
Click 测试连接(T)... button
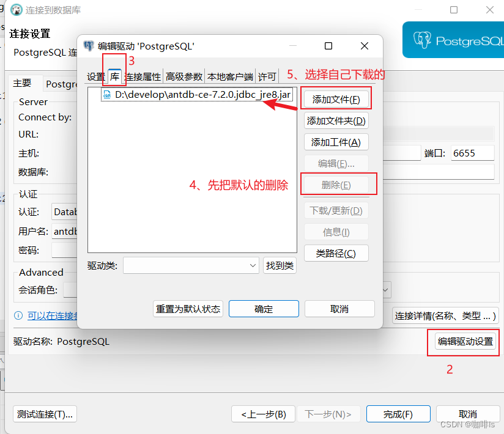pos(45,414)
